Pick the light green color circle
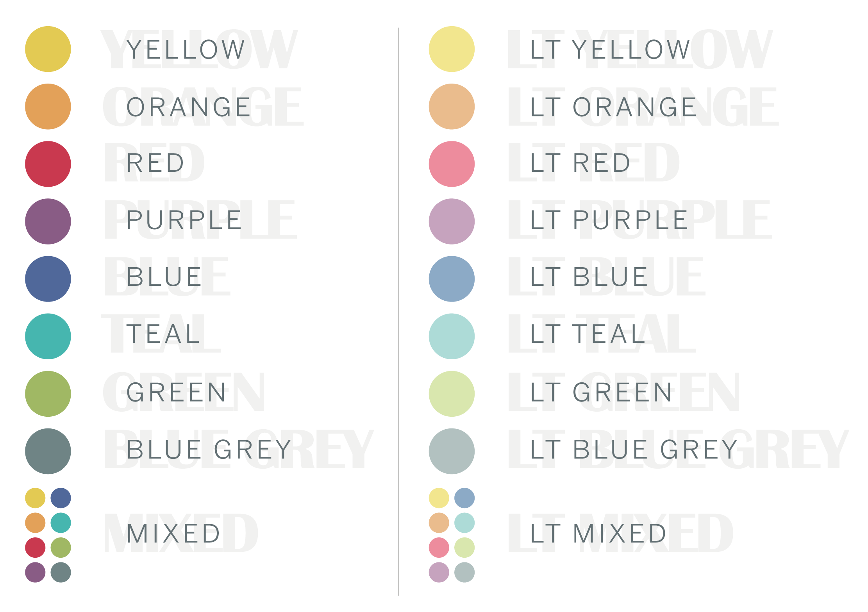 (452, 394)
